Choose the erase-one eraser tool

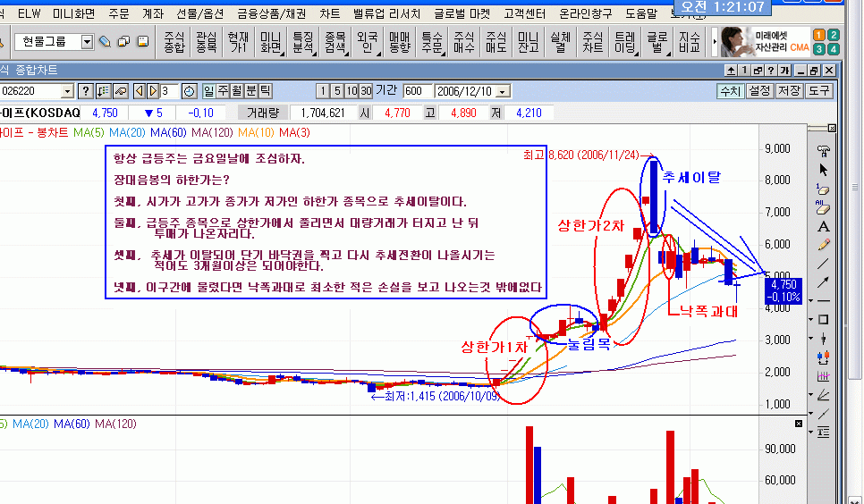tap(823, 189)
